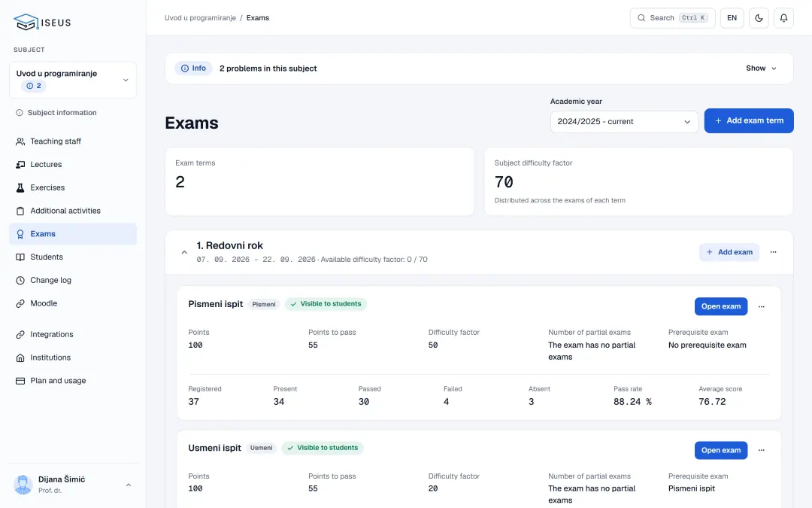Switch language using the EN button
Viewport: 812px width, 508px height.
coord(732,18)
